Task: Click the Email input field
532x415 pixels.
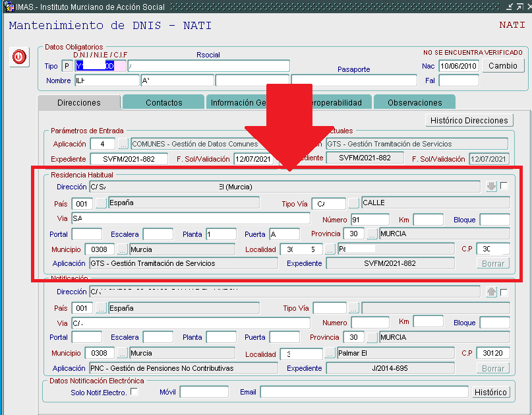Action: point(363,393)
